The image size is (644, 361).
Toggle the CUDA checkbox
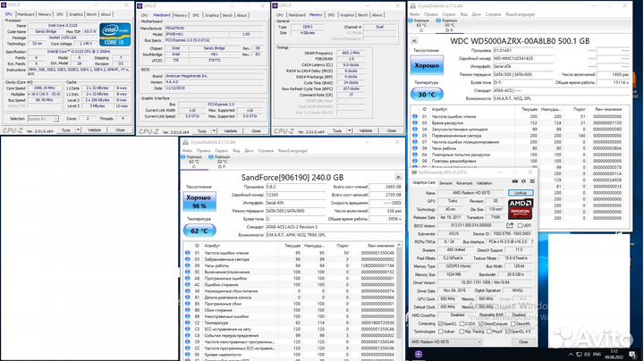462,323
